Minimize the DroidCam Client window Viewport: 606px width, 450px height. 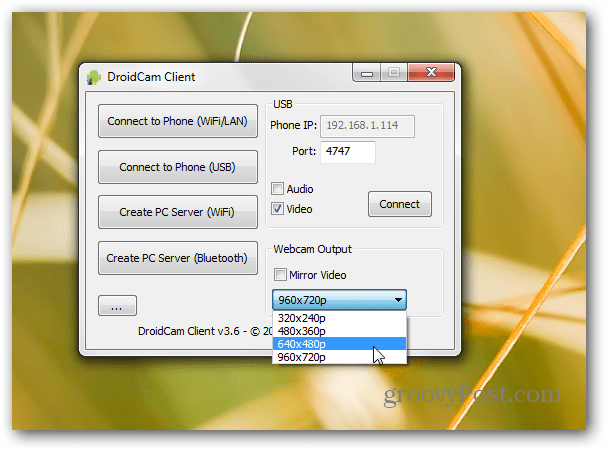point(367,72)
